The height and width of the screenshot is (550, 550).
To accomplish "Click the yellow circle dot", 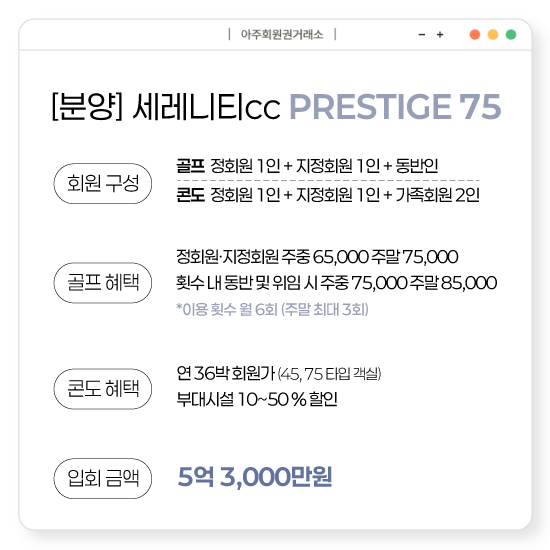I will 493,34.
